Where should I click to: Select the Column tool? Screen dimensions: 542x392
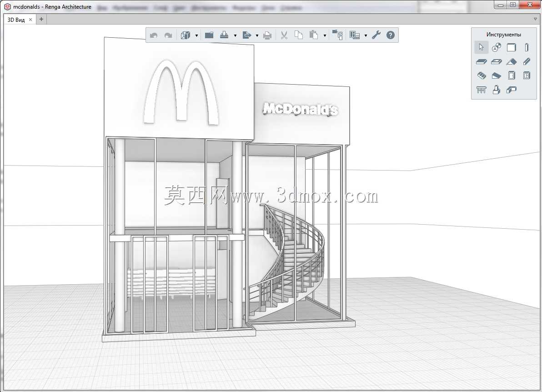pyautogui.click(x=527, y=47)
